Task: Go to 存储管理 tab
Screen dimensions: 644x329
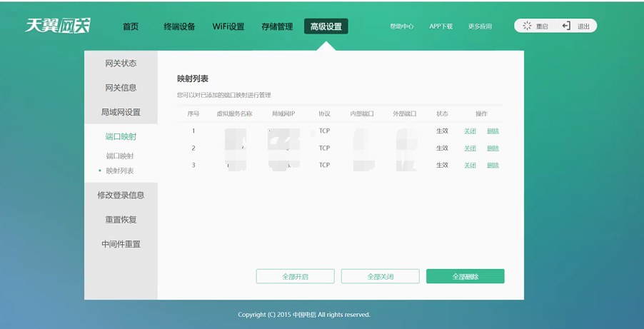Action: 277,26
